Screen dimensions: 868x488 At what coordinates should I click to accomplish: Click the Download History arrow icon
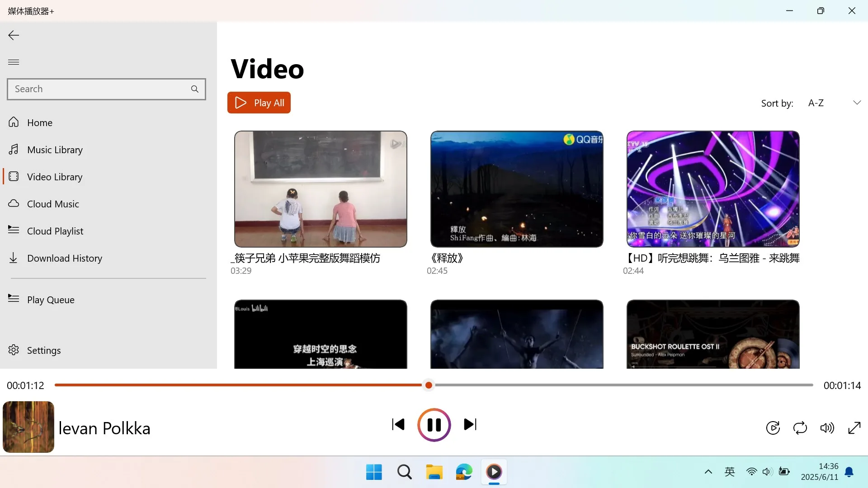click(x=14, y=258)
